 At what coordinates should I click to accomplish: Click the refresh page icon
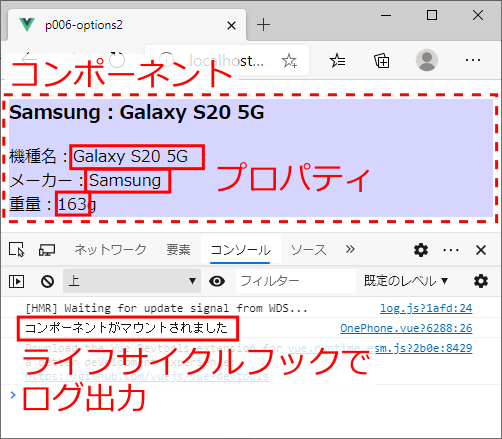[x=117, y=60]
